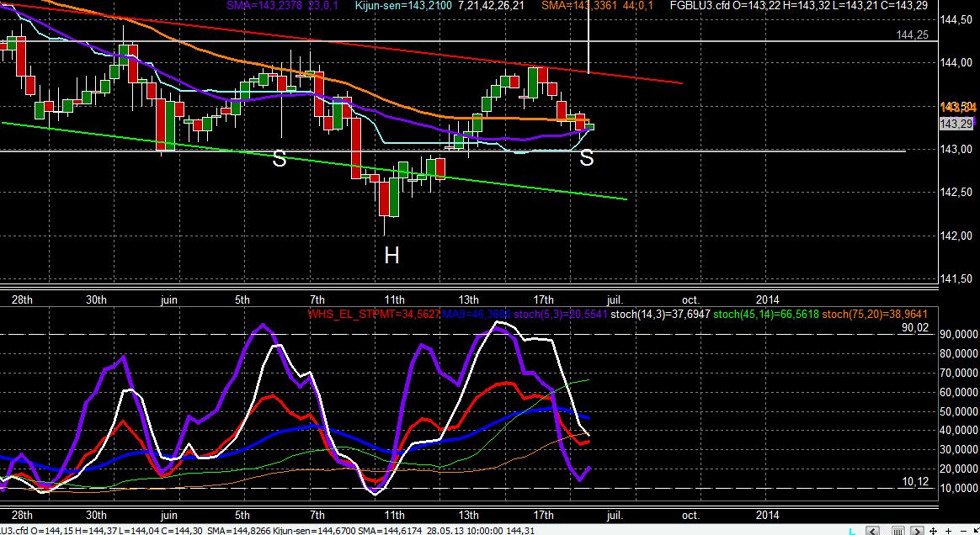Click the 50,0000 stochastic scale value
The width and height of the screenshot is (980, 535).
point(960,411)
